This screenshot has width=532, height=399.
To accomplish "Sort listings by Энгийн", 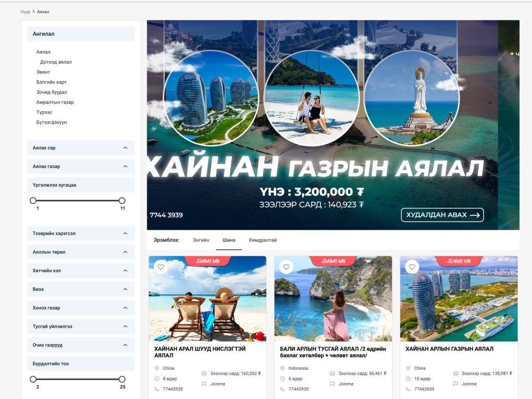I will coord(201,240).
